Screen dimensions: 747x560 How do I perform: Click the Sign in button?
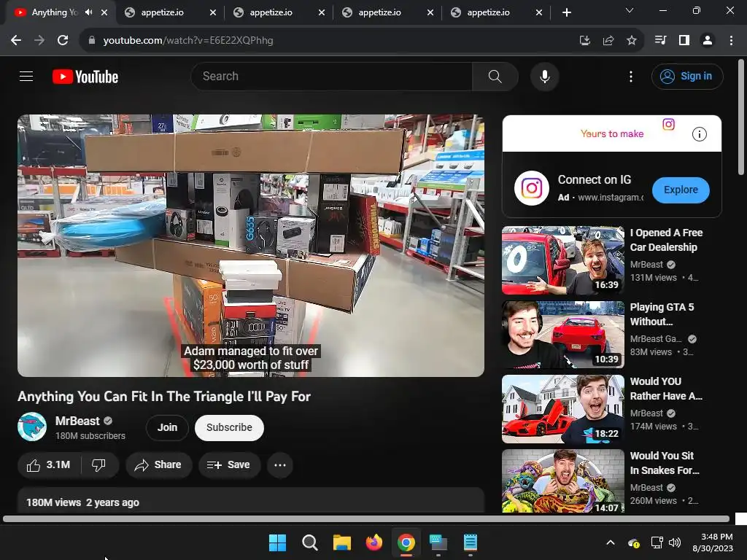tap(687, 76)
